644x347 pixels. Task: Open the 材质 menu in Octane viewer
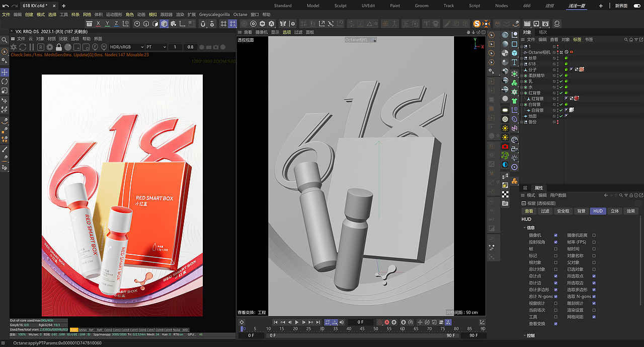52,39
